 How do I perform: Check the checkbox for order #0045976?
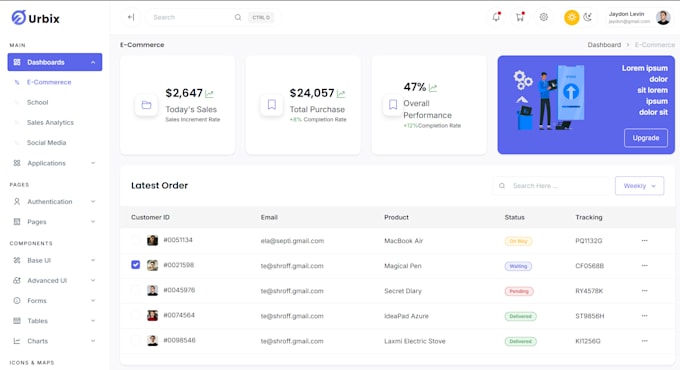(x=136, y=290)
